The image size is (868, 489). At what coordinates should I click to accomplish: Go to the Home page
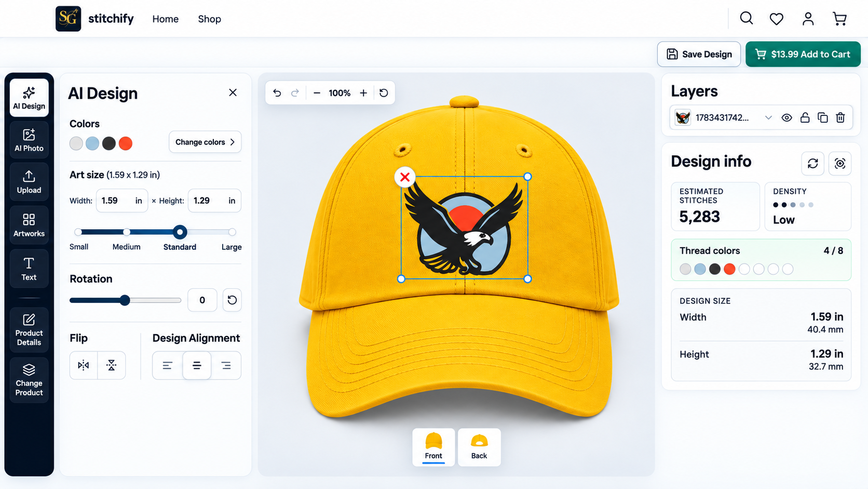tap(165, 19)
